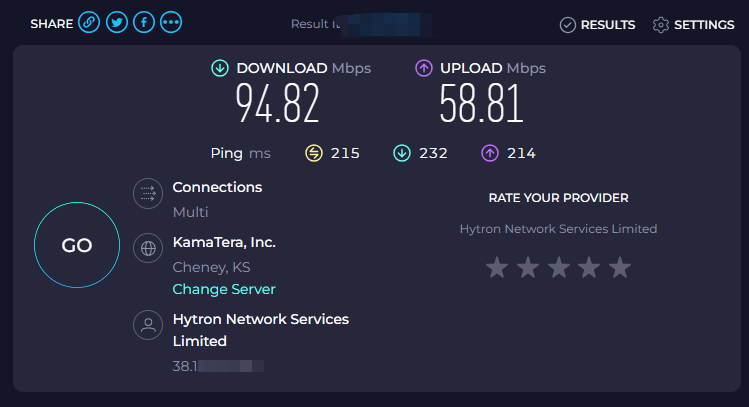
Task: Open the Settings page
Action: tap(693, 25)
